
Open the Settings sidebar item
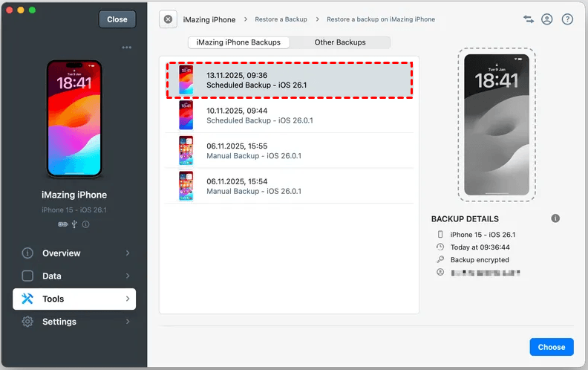[74, 322]
